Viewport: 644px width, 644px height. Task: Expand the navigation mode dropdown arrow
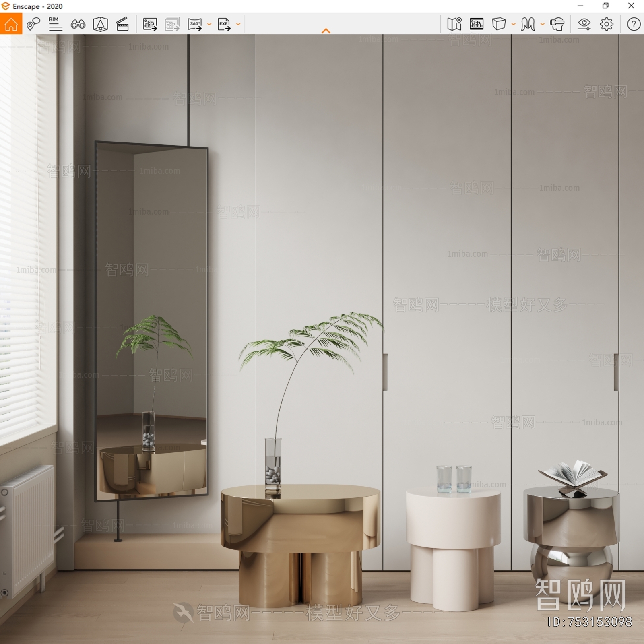pos(543,24)
